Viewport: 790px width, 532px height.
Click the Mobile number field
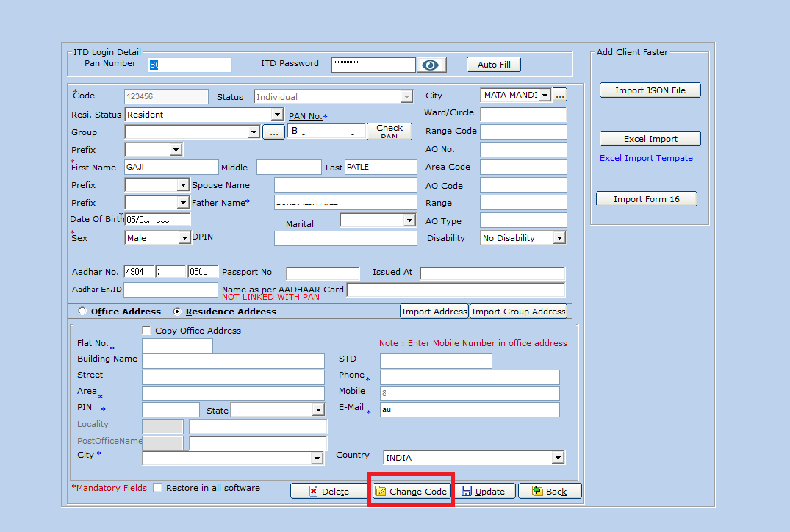coord(470,393)
